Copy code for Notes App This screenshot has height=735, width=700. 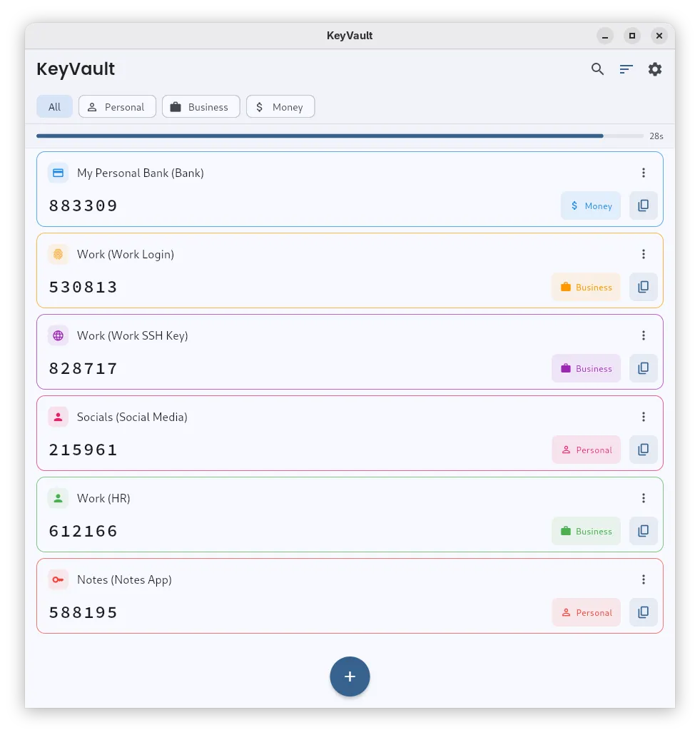tap(643, 612)
